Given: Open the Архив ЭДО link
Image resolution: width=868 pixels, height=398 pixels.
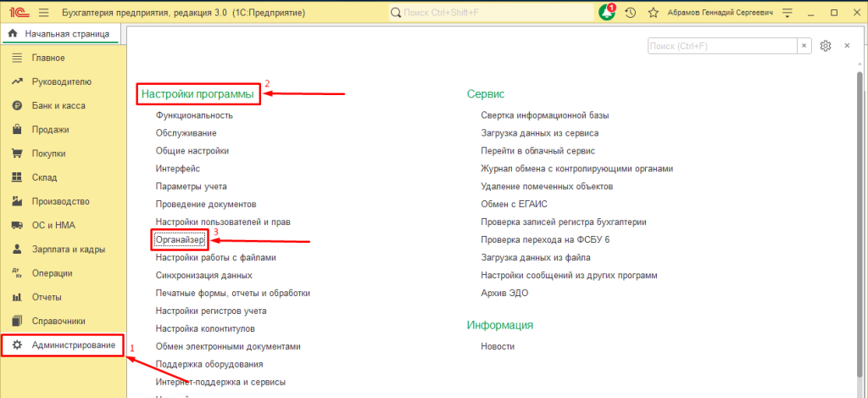Looking at the screenshot, I should click(x=505, y=293).
